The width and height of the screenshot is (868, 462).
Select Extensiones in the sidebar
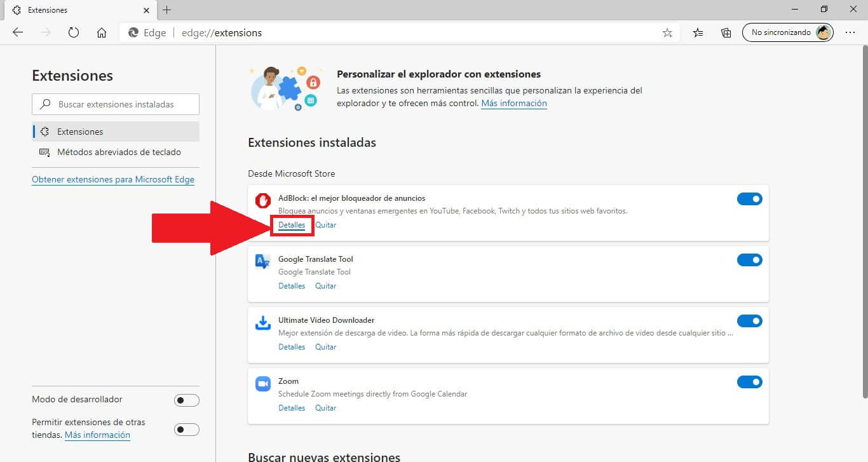coord(116,132)
